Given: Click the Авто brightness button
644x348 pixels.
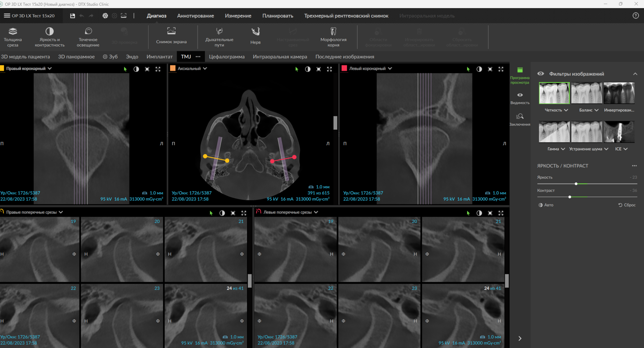Looking at the screenshot, I should point(546,205).
